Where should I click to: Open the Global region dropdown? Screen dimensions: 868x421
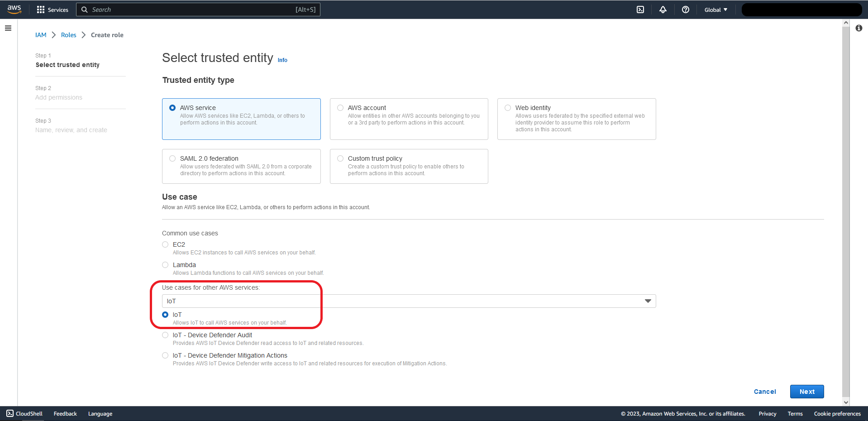point(715,10)
